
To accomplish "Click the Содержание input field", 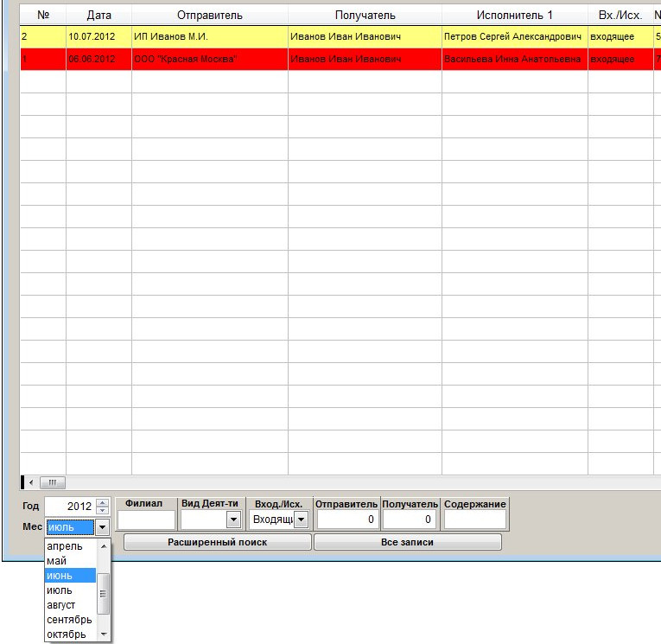I will coord(475,520).
